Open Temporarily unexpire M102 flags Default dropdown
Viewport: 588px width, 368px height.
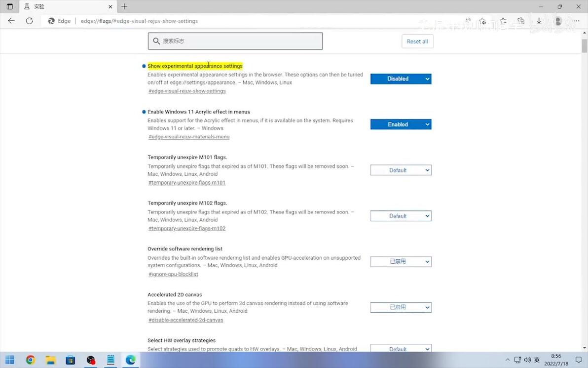(401, 216)
